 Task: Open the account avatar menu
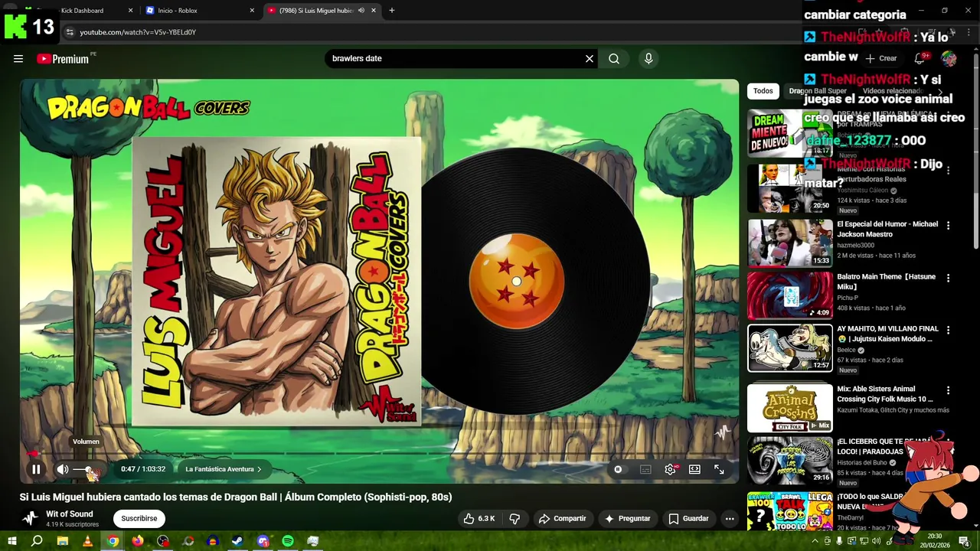pos(949,59)
